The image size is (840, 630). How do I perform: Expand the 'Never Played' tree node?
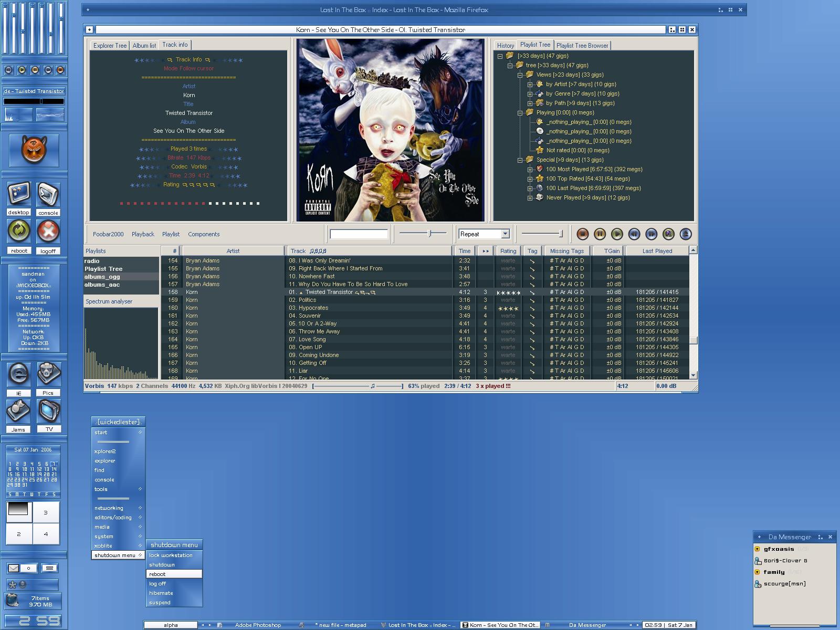coord(530,198)
